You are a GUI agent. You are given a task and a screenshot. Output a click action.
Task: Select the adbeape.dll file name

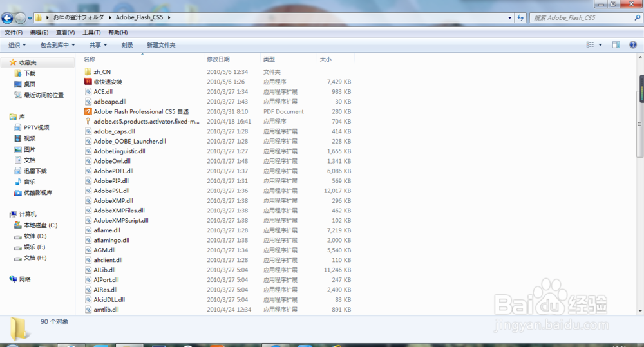pyautogui.click(x=110, y=102)
